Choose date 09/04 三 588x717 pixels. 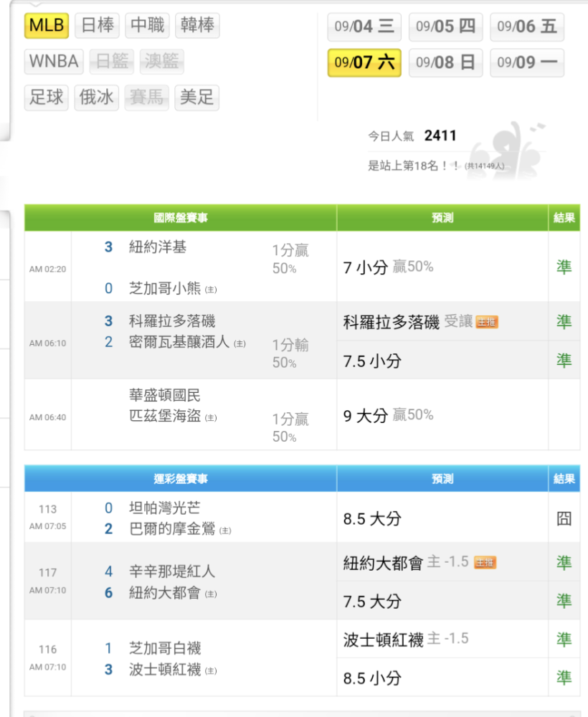(364, 27)
